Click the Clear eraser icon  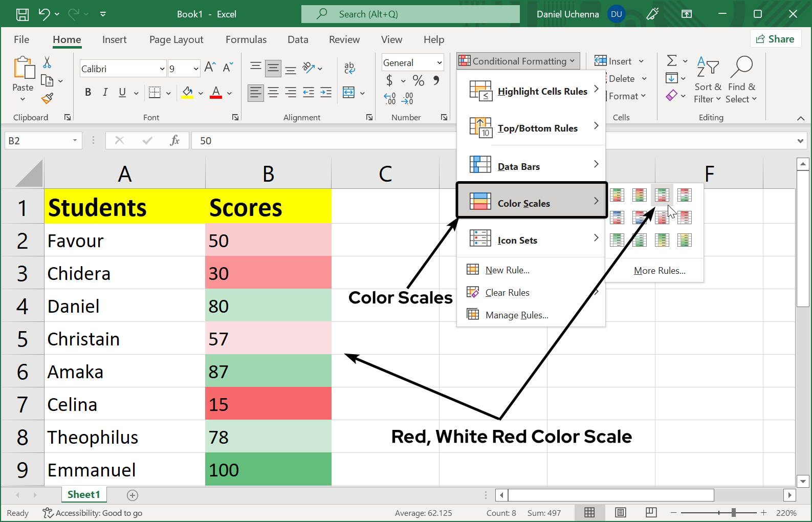671,96
